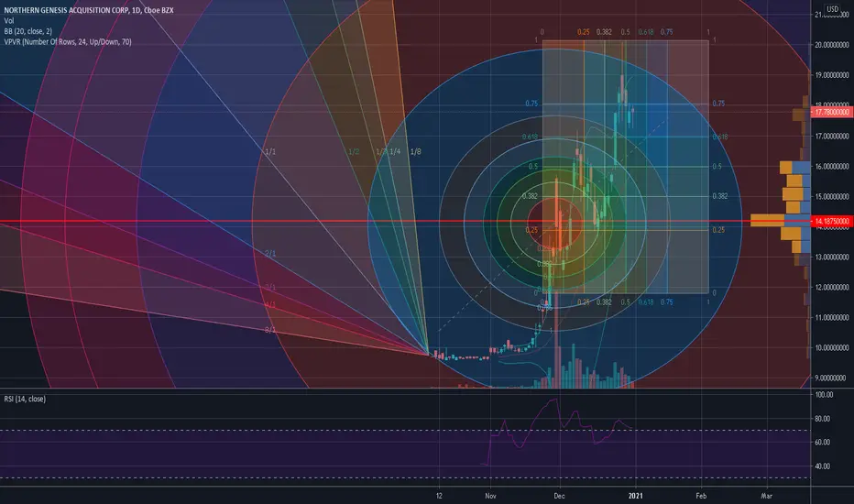
Task: Click the orange 0.25 label above the Gann box
Action: click(584, 32)
